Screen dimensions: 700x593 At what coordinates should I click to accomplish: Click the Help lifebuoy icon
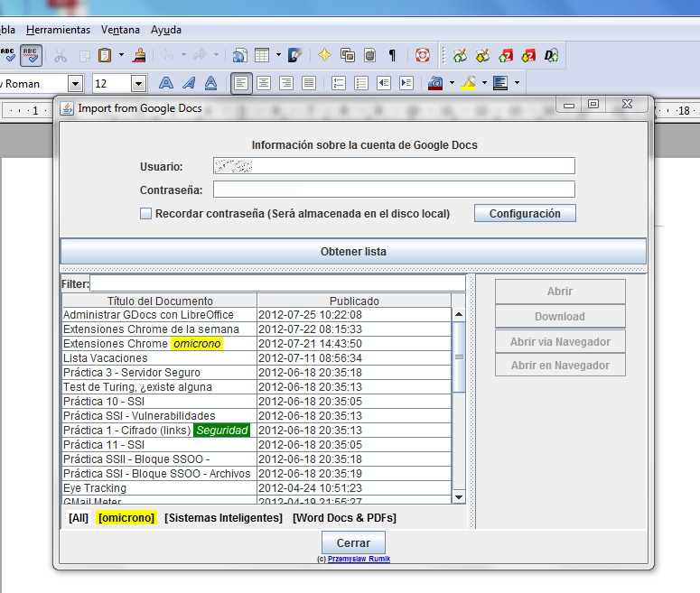[423, 55]
